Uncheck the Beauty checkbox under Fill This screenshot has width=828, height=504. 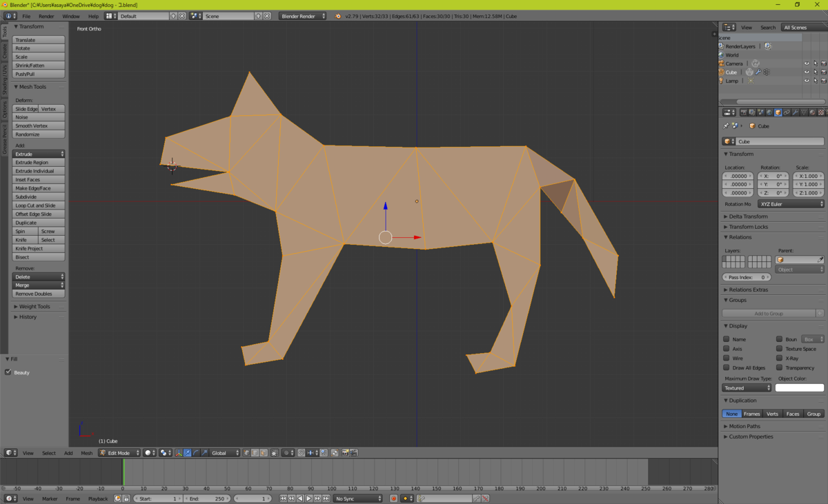click(x=8, y=372)
